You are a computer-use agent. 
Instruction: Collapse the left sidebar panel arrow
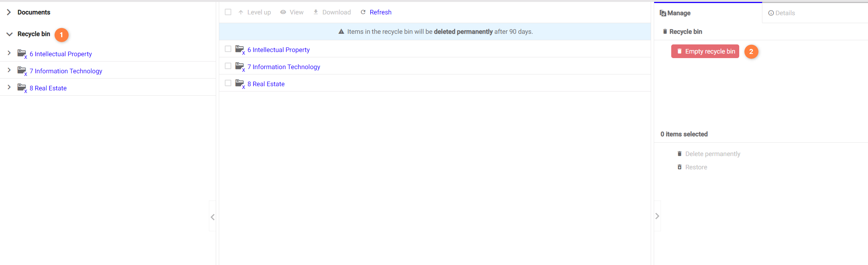pyautogui.click(x=213, y=217)
